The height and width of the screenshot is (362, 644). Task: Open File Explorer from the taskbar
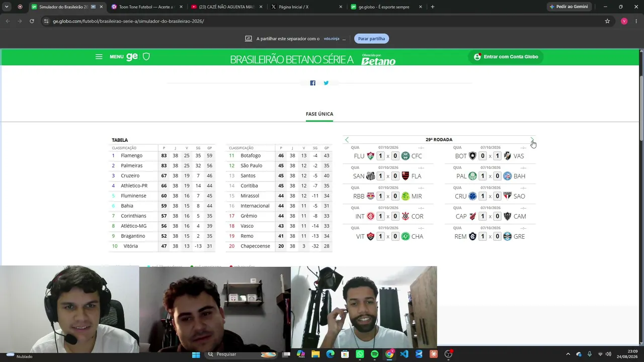315,354
